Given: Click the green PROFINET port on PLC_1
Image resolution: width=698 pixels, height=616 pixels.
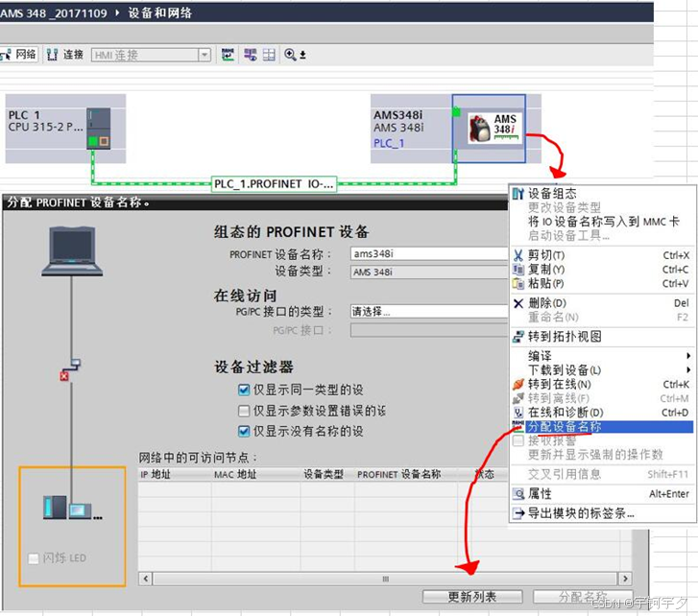Looking at the screenshot, I should (x=92, y=141).
